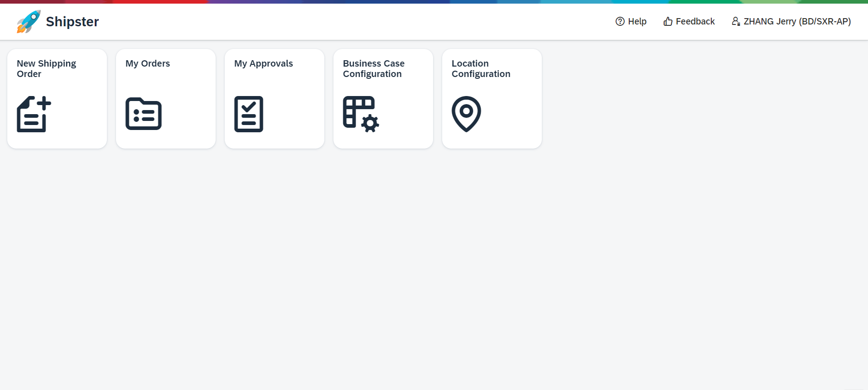The image size is (868, 390).
Task: Select the New Shipping Order tile title
Action: 46,68
